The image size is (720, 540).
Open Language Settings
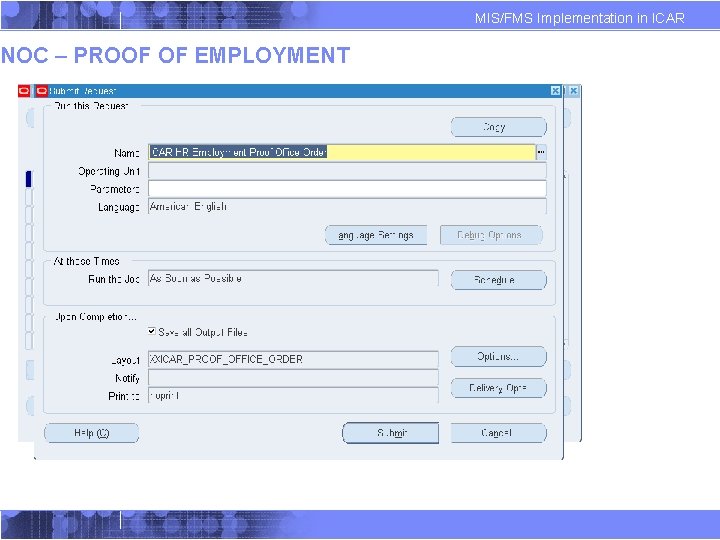pos(376,235)
